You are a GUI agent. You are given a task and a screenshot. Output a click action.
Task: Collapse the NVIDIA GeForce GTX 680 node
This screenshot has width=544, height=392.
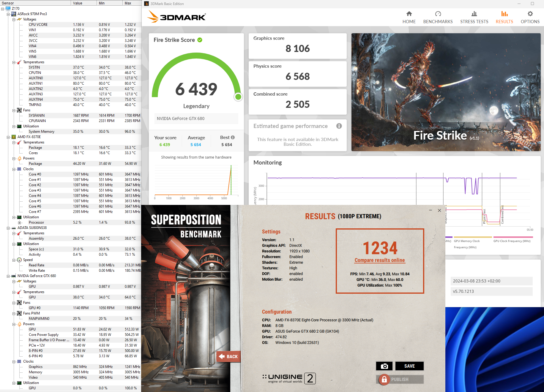[x=8, y=276]
